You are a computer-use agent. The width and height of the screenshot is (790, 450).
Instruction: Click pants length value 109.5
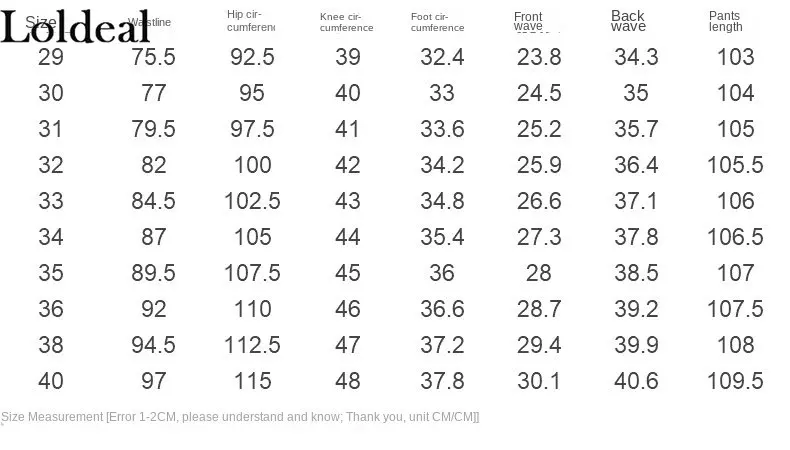click(x=735, y=381)
